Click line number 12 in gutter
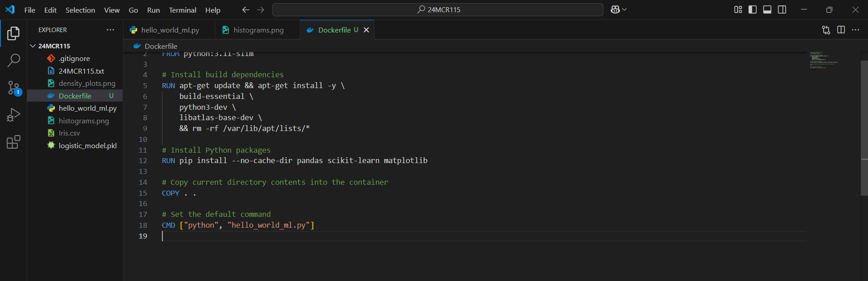The width and height of the screenshot is (868, 281). pyautogui.click(x=143, y=161)
